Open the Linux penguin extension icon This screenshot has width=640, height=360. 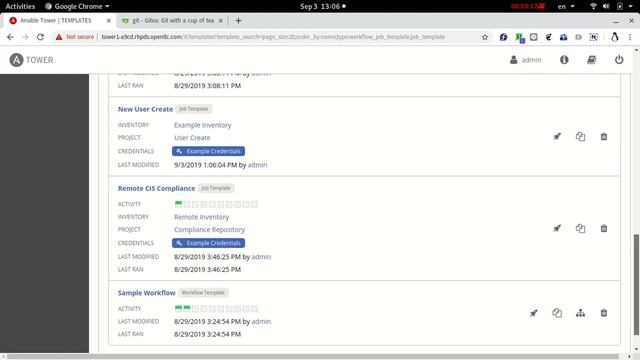[614, 37]
